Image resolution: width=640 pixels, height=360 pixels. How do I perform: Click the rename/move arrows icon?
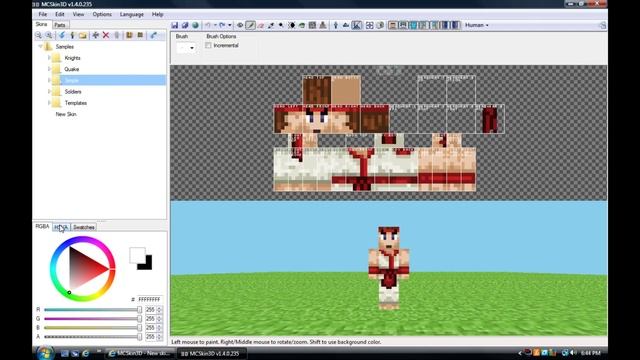click(96, 36)
